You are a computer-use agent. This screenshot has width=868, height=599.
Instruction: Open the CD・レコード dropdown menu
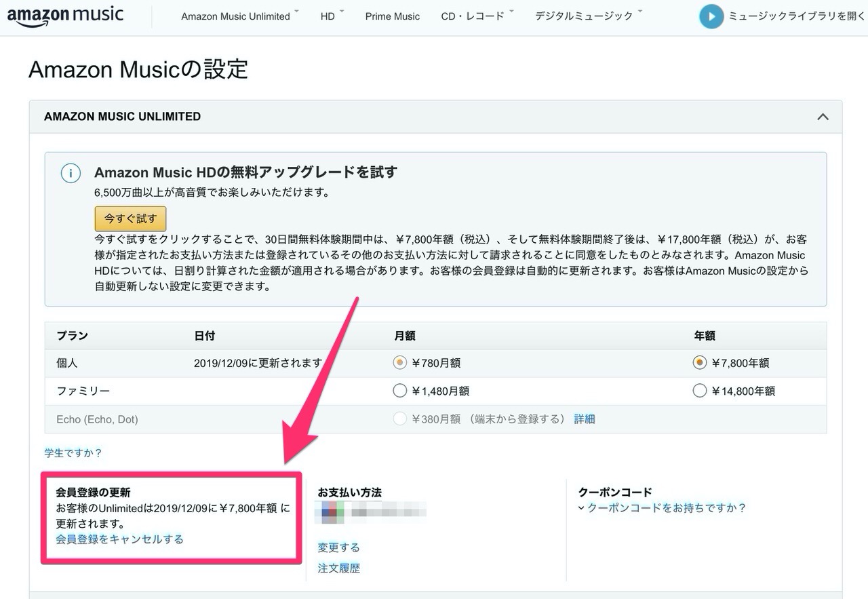[477, 16]
